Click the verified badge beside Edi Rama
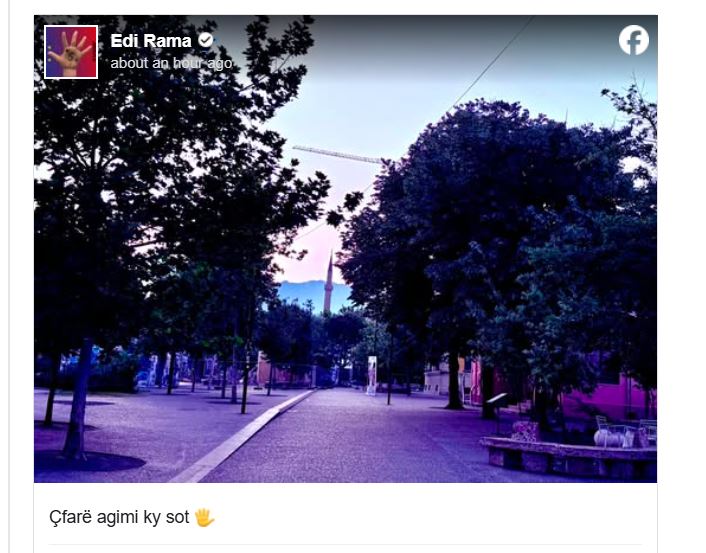This screenshot has width=706, height=553. pyautogui.click(x=206, y=41)
